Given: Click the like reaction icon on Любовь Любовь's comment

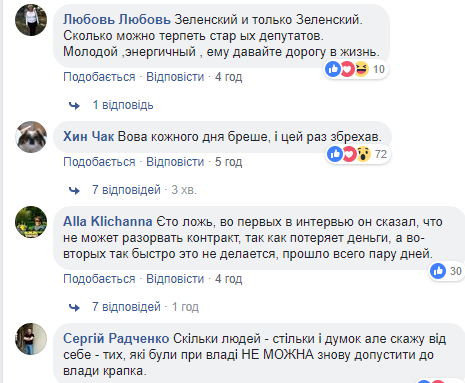Looking at the screenshot, I should [x=333, y=69].
